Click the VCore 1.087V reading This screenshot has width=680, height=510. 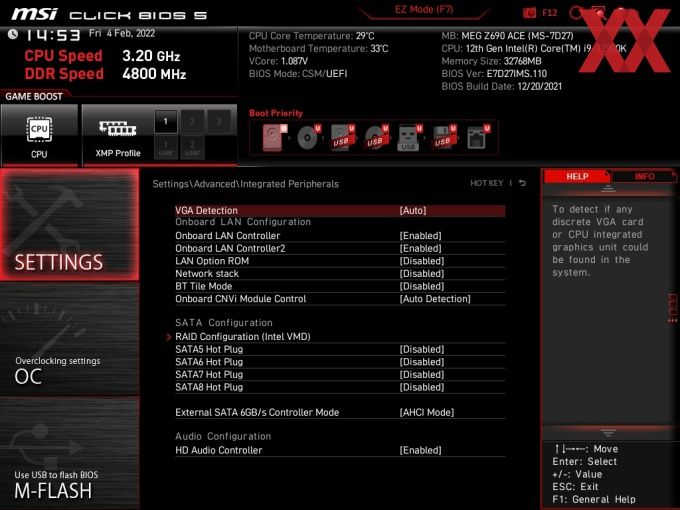click(278, 61)
